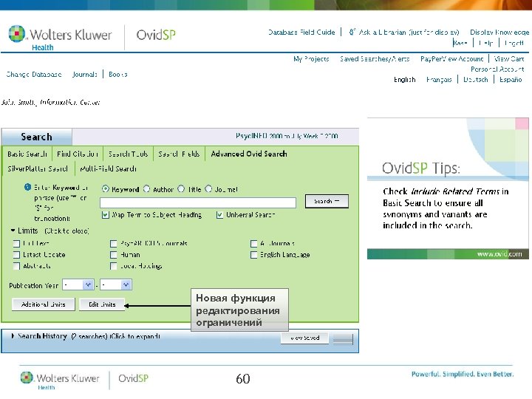Switch language to Français
The height and width of the screenshot is (399, 532).
439,80
